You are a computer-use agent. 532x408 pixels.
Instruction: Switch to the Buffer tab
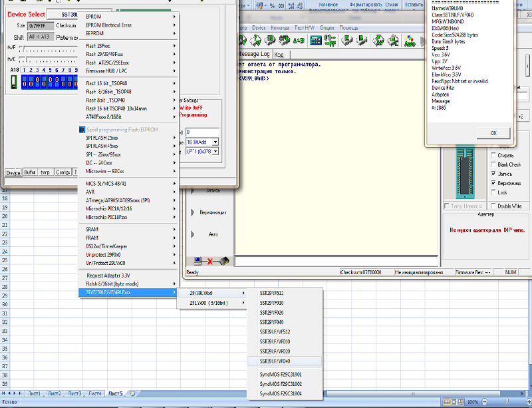(30, 172)
